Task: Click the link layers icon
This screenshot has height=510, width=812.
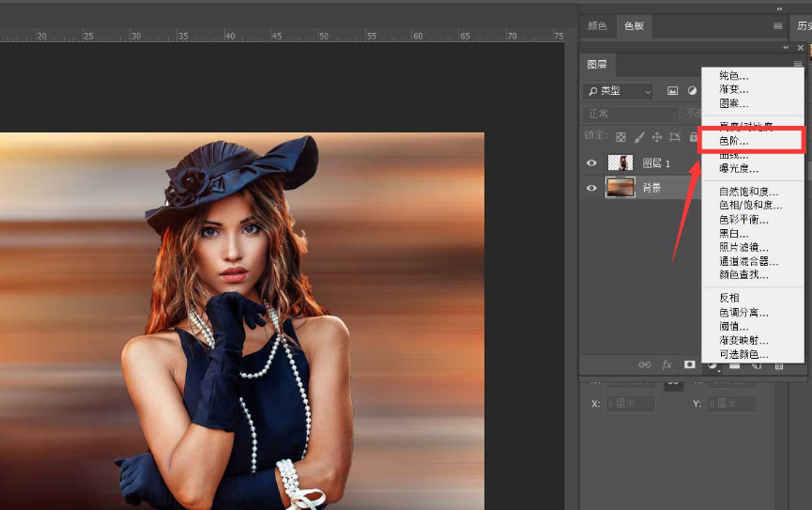Action: pyautogui.click(x=644, y=364)
